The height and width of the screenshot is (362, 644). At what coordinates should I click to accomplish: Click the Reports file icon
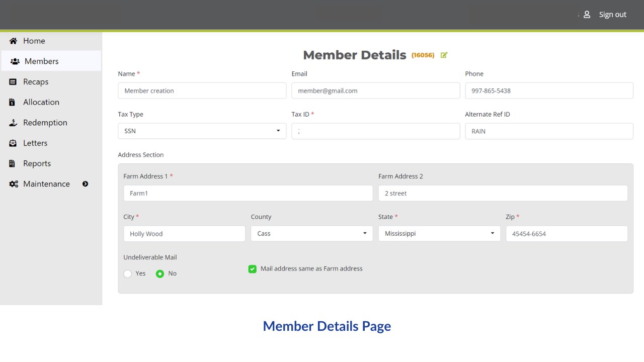pyautogui.click(x=13, y=163)
